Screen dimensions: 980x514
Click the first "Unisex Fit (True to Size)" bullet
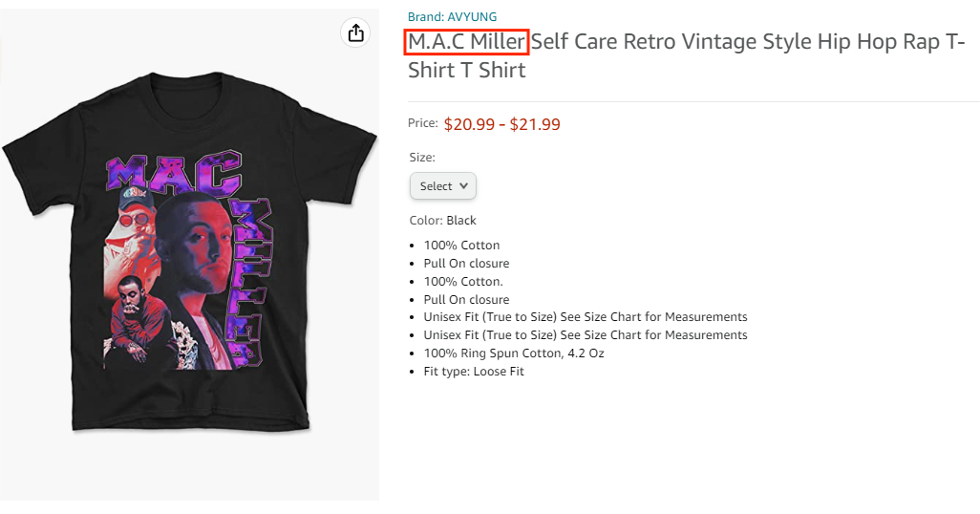click(586, 317)
